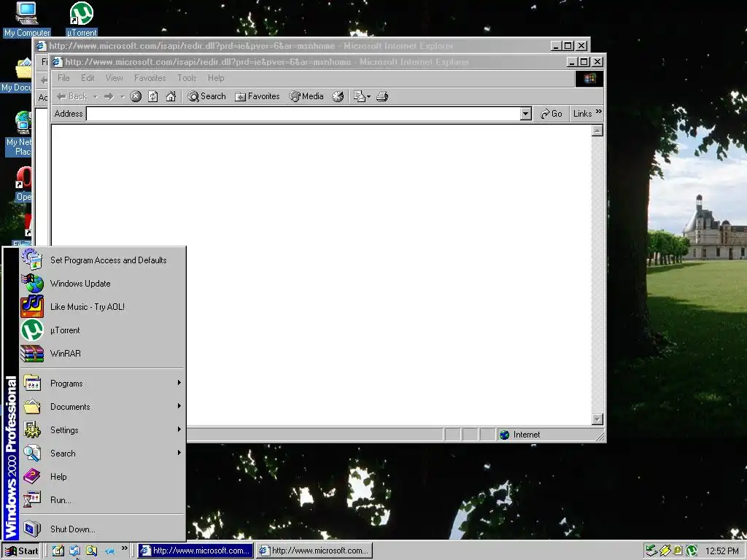
Task: Expand the Start menu Search submenu arrow
Action: pos(179,453)
